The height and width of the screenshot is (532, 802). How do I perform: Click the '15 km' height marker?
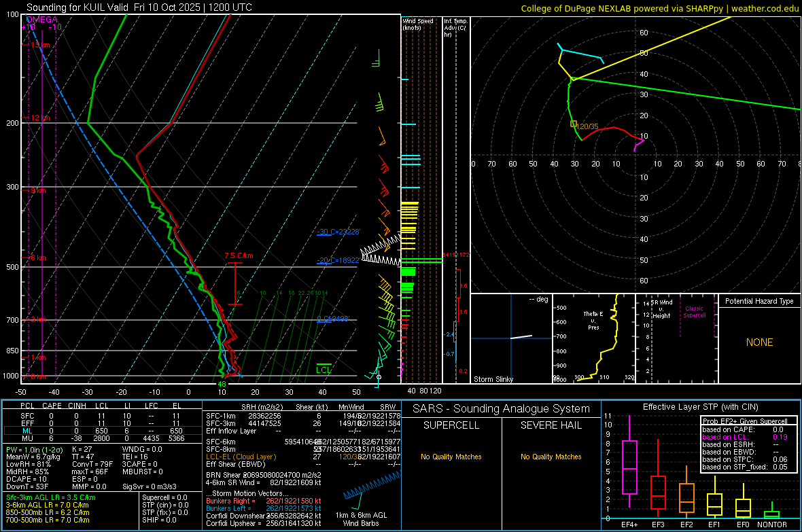pos(39,45)
